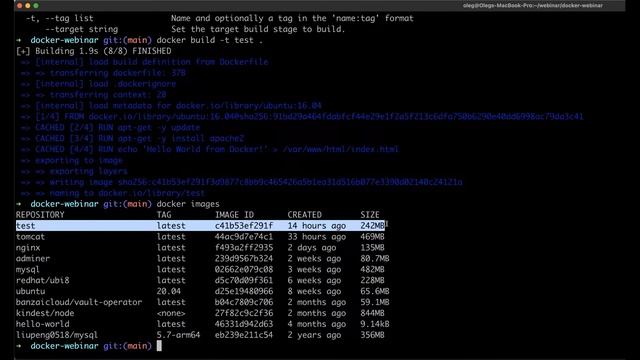Click the red close window button
640x360 pixels.
click(x=19, y=6)
